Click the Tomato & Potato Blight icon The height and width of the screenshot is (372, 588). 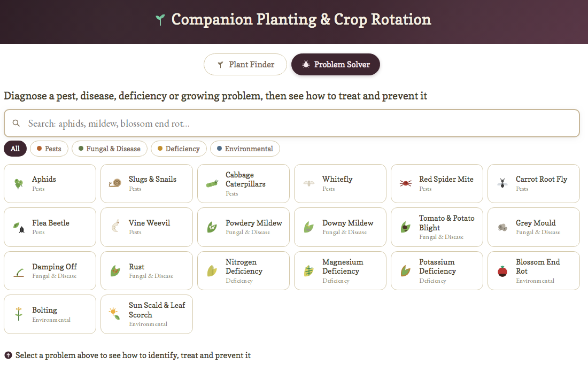click(x=405, y=227)
